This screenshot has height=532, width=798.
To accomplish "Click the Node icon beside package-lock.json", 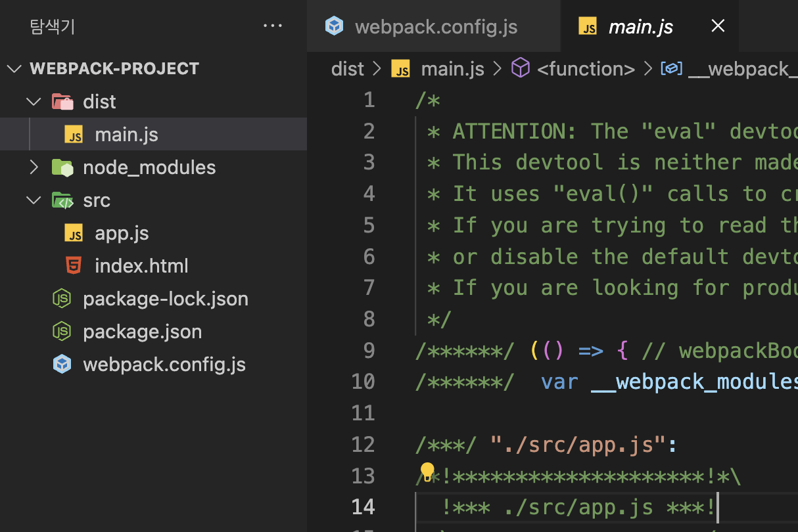I will (62, 299).
